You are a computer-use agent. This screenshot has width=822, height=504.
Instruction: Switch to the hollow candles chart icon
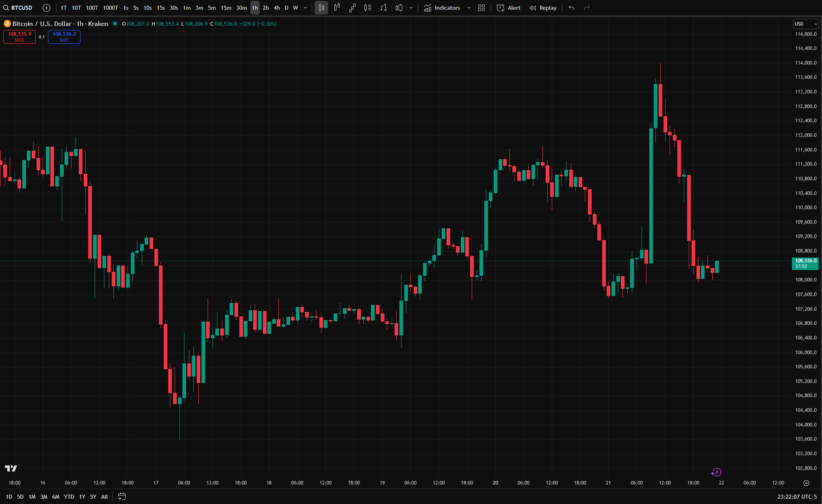[x=337, y=8]
